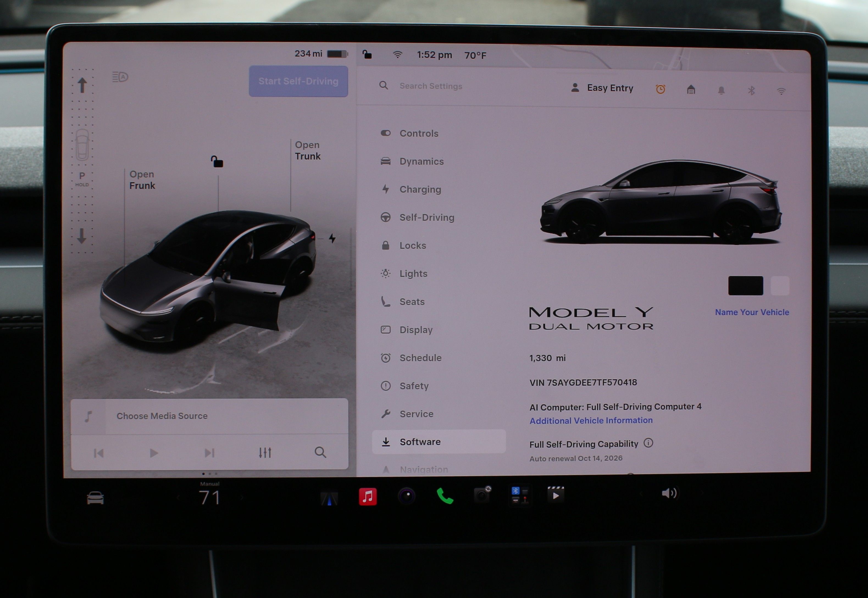The image size is (868, 598).
Task: Open the dashcam app in dock
Action: click(x=407, y=496)
